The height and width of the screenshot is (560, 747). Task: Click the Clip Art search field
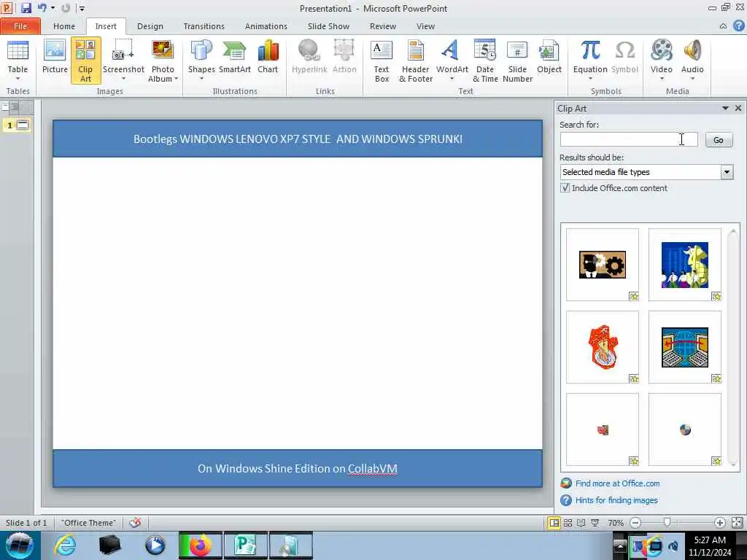pos(629,139)
